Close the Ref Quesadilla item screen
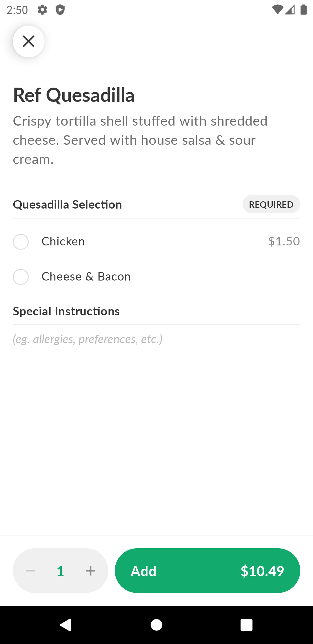The image size is (313, 644). [x=28, y=41]
